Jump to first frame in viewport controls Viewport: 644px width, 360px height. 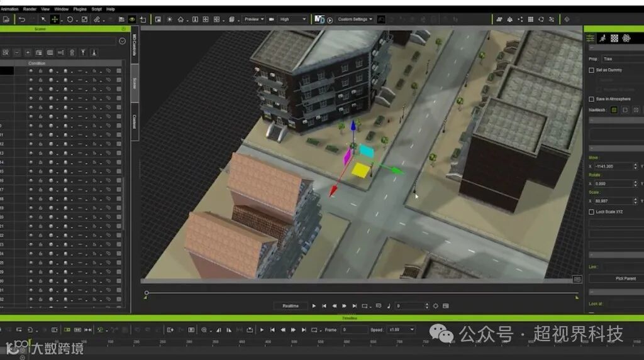(324, 306)
